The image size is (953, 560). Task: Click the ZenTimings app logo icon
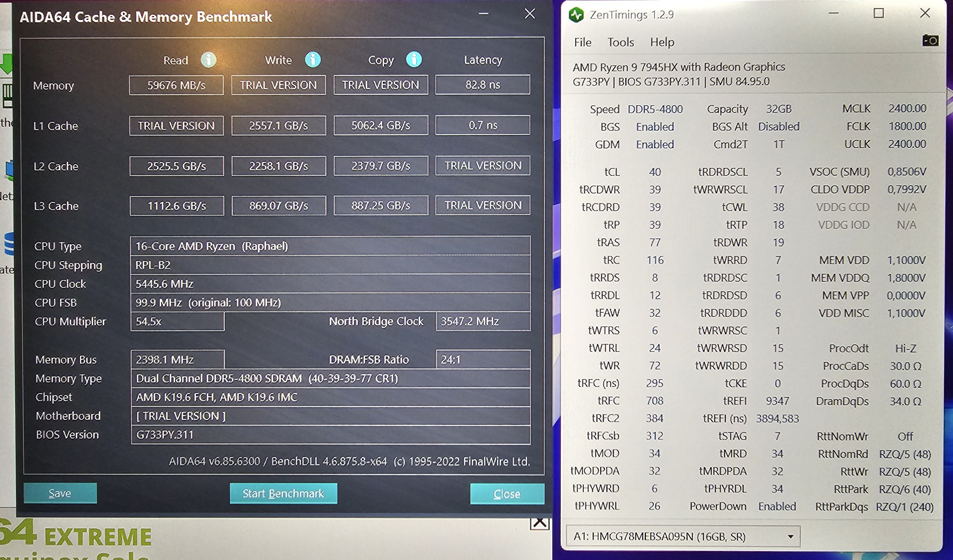coord(576,15)
